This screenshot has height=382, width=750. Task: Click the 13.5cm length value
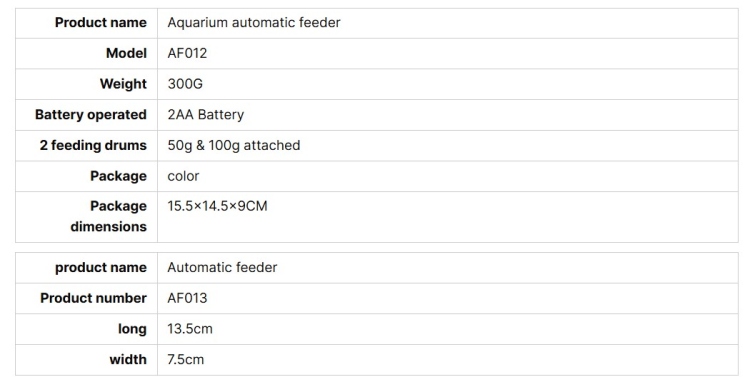(x=189, y=329)
